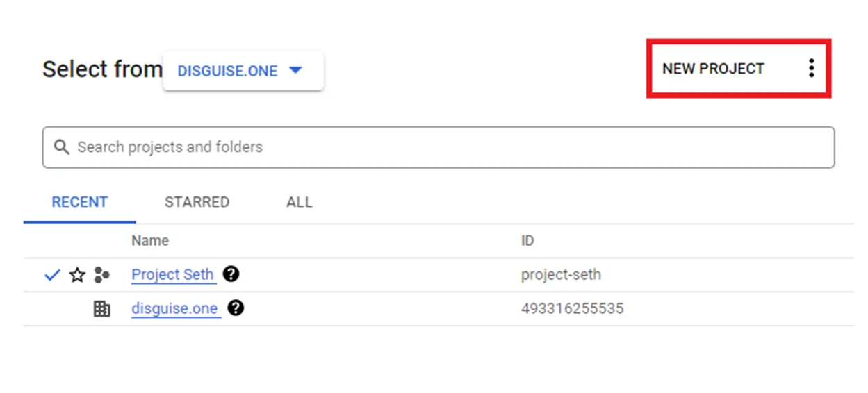The height and width of the screenshot is (393, 868).
Task: Focus the Search projects and folders field
Action: pos(445,147)
